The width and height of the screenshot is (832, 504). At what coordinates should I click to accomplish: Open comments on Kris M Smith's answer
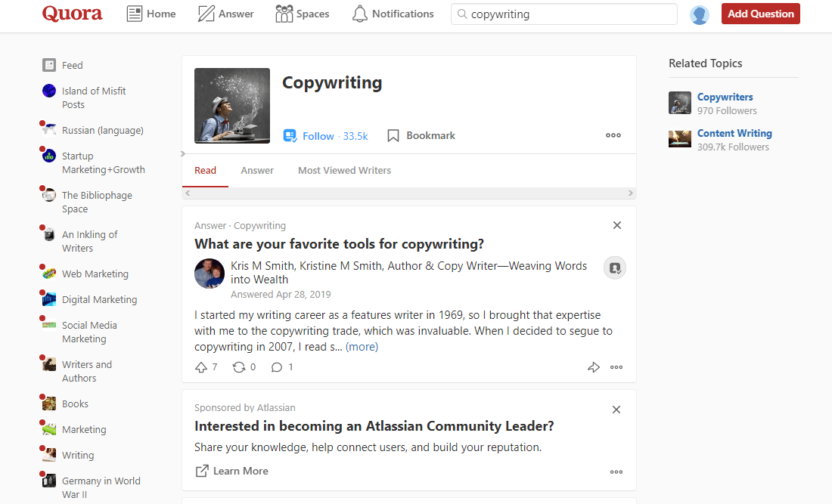click(x=282, y=366)
